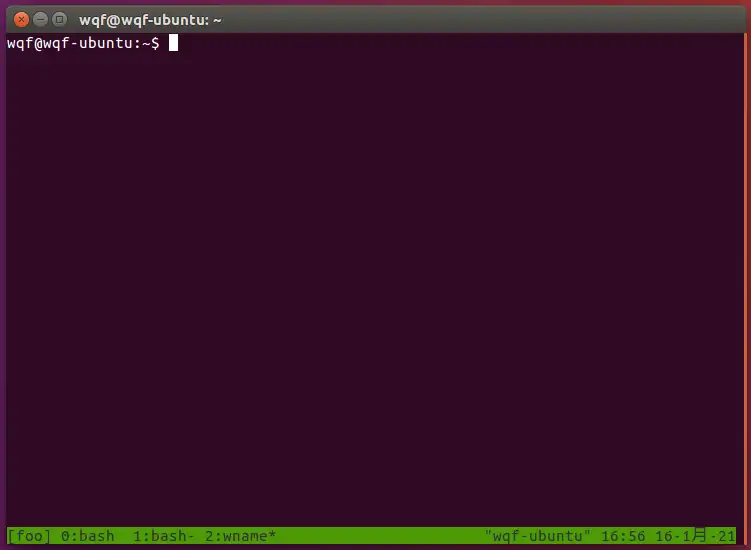Click the empty green status bar middle section
Image resolution: width=751 pixels, height=550 pixels.
point(380,536)
